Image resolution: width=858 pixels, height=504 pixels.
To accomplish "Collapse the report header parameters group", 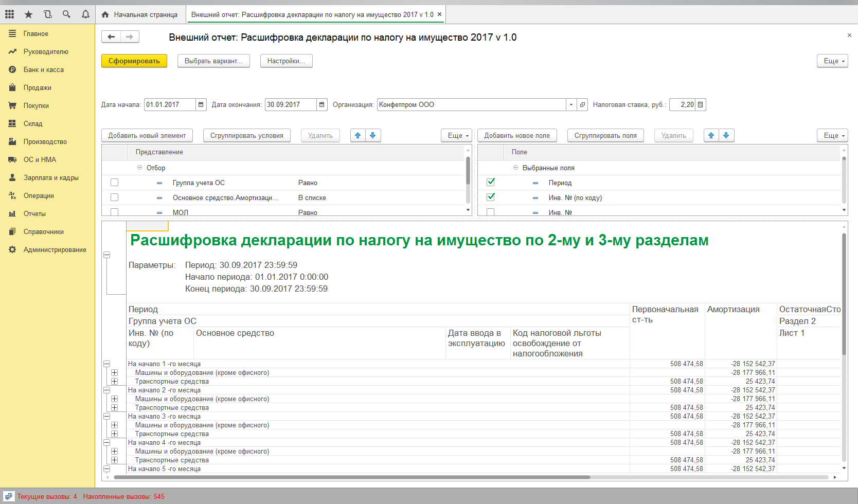I will 107,255.
